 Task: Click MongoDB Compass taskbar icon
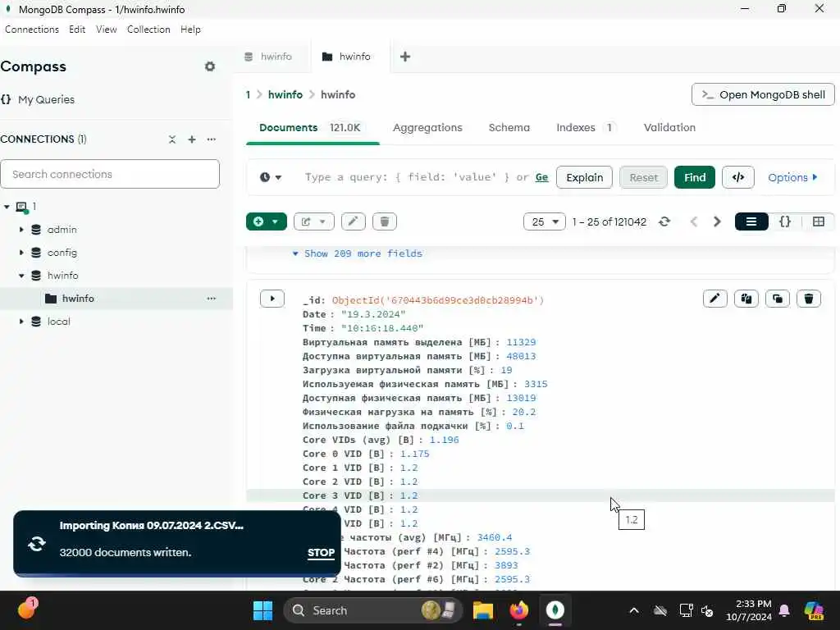coord(555,610)
